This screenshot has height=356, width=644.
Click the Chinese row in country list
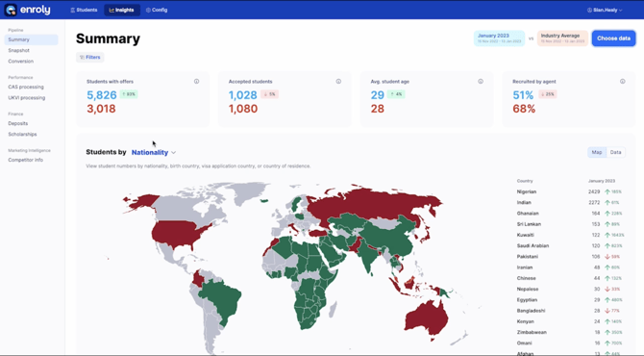(x=570, y=278)
